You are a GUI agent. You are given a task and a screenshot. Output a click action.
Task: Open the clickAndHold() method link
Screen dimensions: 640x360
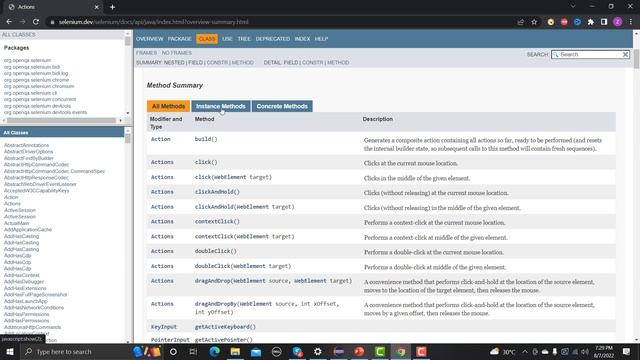(217, 192)
